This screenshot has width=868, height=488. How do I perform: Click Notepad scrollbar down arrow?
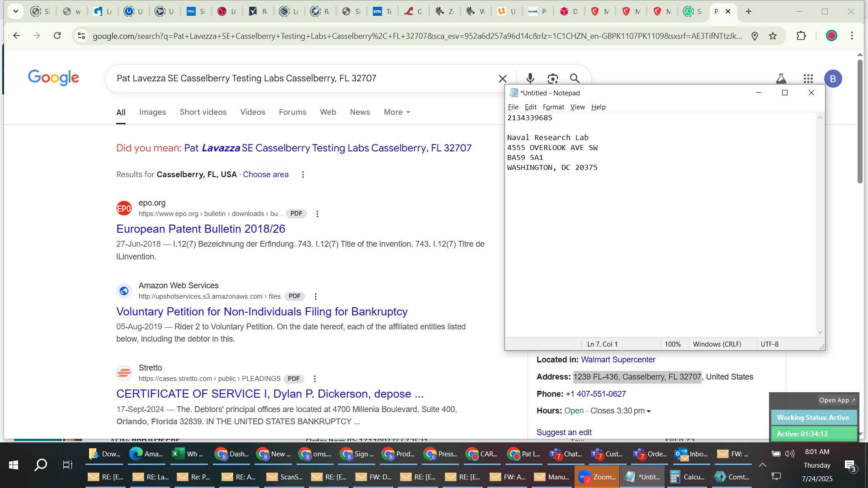tap(820, 333)
